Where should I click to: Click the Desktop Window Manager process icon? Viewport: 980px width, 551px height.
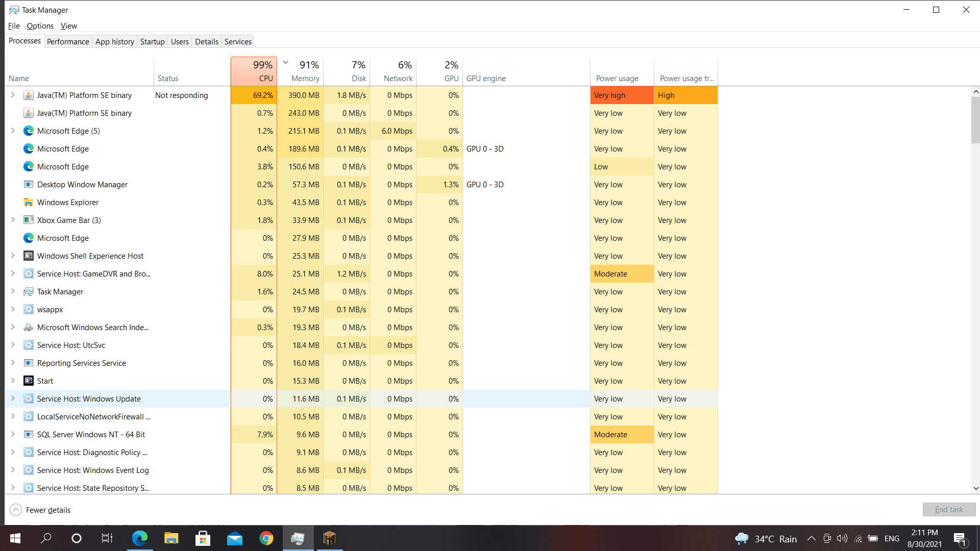point(29,185)
